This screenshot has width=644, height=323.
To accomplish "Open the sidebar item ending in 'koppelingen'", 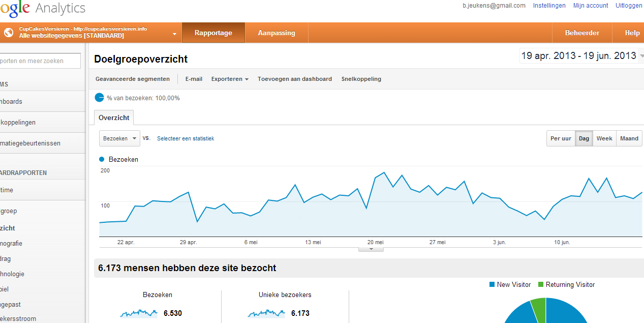I will [x=43, y=122].
